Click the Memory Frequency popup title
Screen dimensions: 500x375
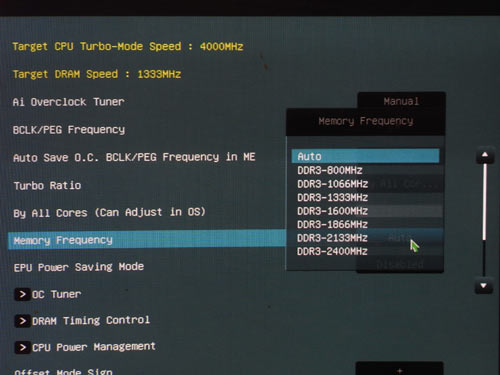coord(366,121)
